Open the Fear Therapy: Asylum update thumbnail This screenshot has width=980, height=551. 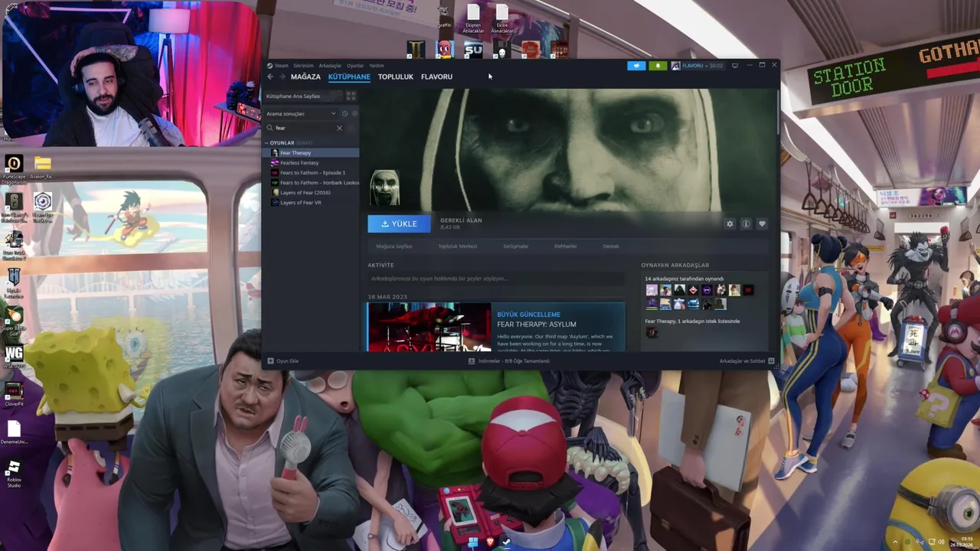pos(429,328)
